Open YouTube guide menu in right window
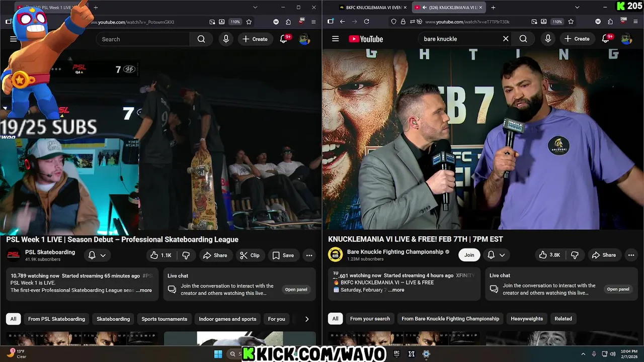Image resolution: width=644 pixels, height=362 pixels. tap(336, 39)
